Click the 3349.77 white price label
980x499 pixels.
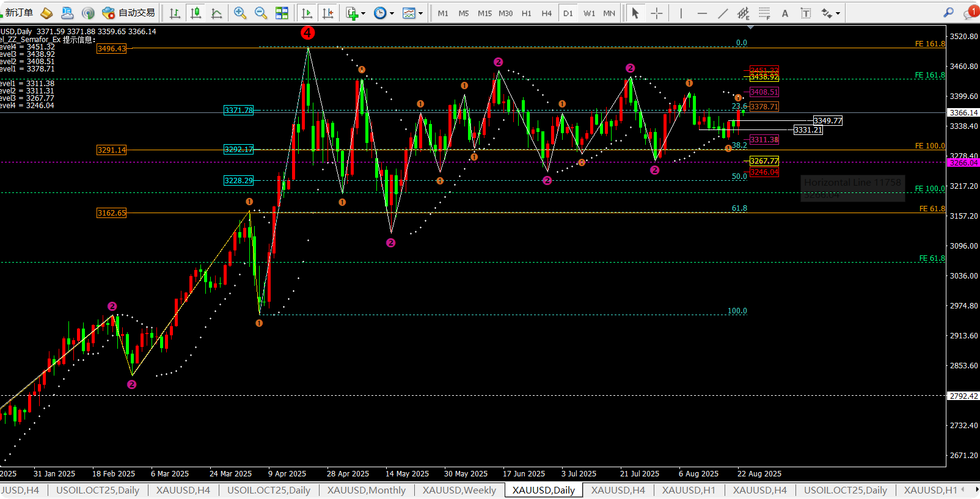tap(828, 120)
